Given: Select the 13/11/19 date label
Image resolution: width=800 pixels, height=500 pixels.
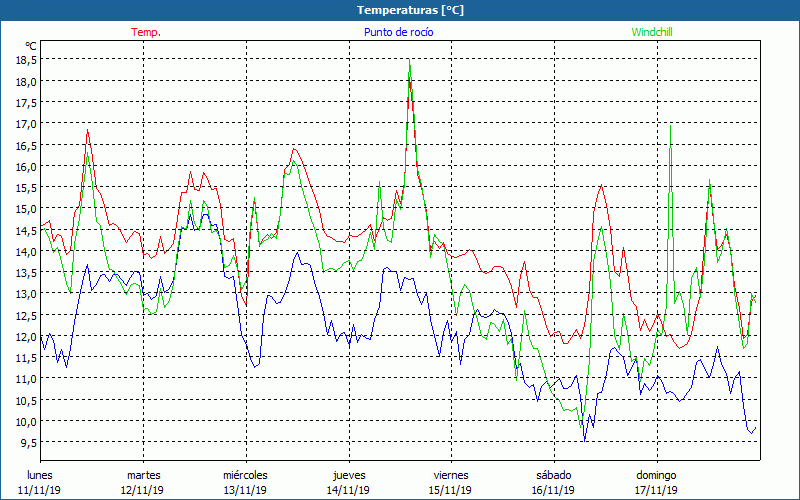Looking at the screenshot, I should coord(245,490).
